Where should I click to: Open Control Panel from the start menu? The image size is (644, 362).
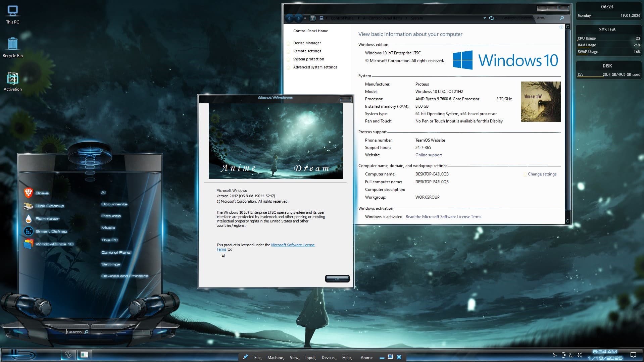coord(116,252)
